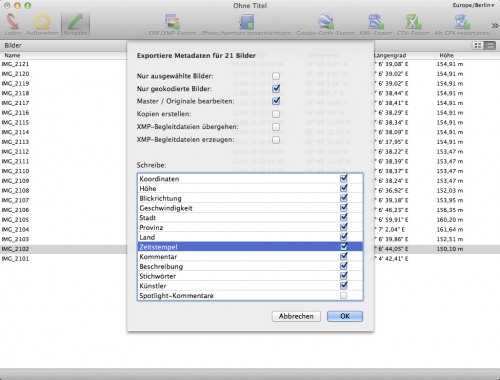Open the Europe/Berlin time zone dropdown
This screenshot has width=500, height=380.
tap(473, 5)
